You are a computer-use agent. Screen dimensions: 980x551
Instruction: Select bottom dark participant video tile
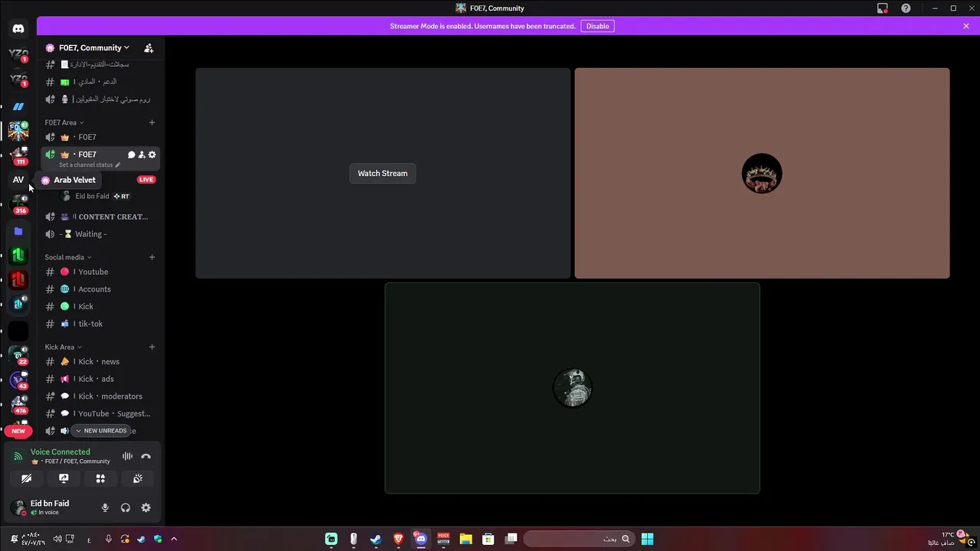(572, 388)
